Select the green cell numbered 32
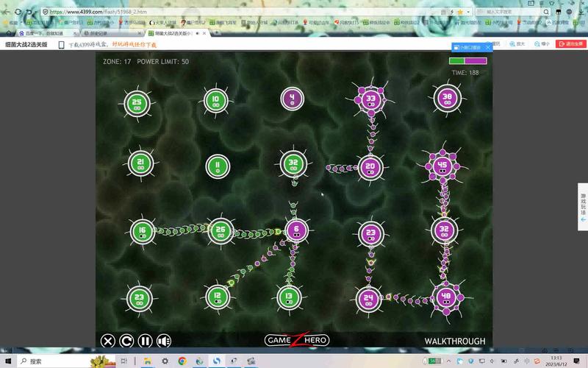 click(293, 164)
